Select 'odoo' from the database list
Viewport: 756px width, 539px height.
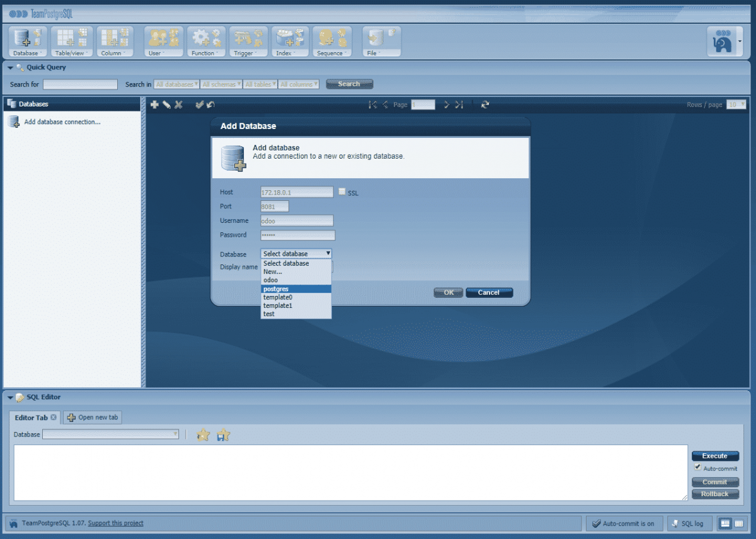point(296,280)
